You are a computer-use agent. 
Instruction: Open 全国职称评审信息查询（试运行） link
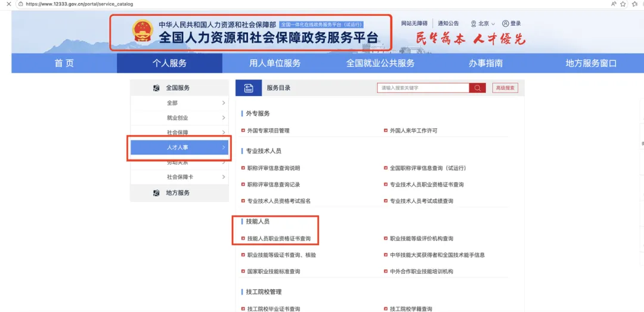[x=428, y=168]
